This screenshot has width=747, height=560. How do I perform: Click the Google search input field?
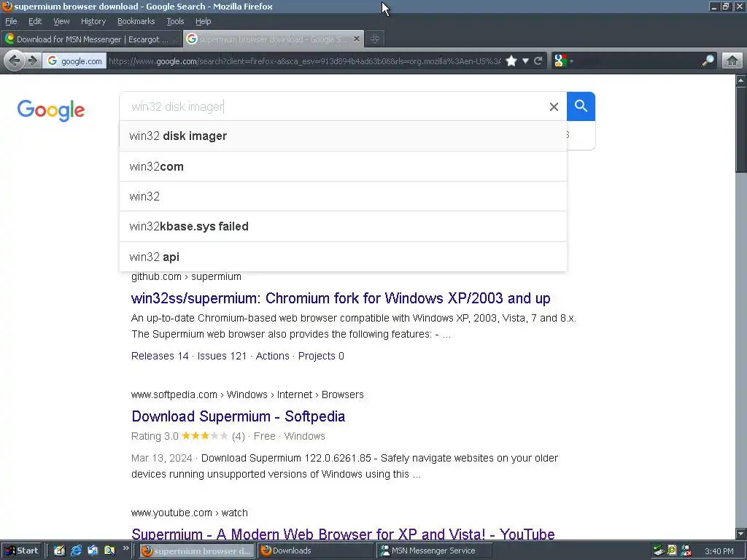point(333,106)
